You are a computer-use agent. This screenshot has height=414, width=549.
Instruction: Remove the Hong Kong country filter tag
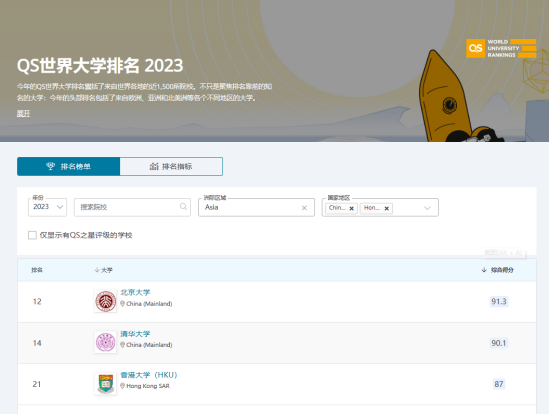pos(387,208)
